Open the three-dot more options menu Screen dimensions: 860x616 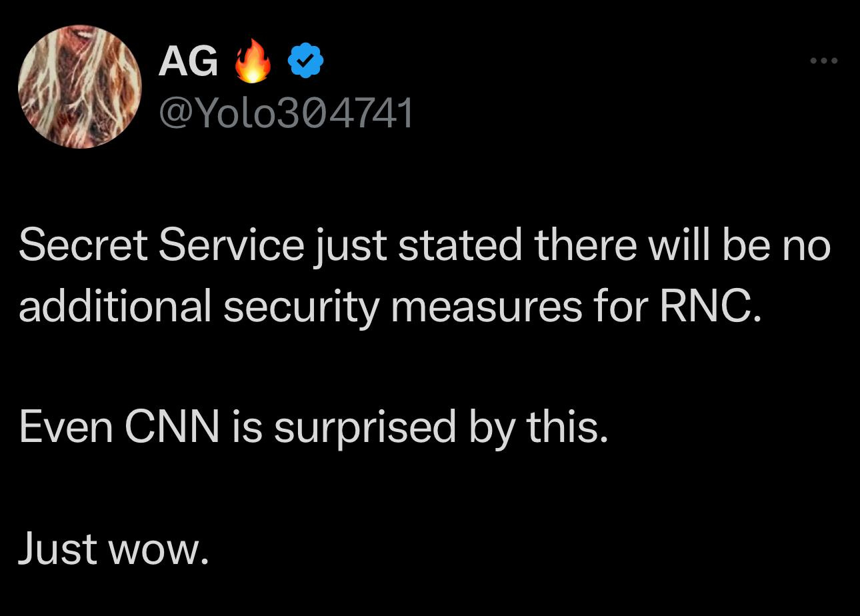(x=823, y=61)
